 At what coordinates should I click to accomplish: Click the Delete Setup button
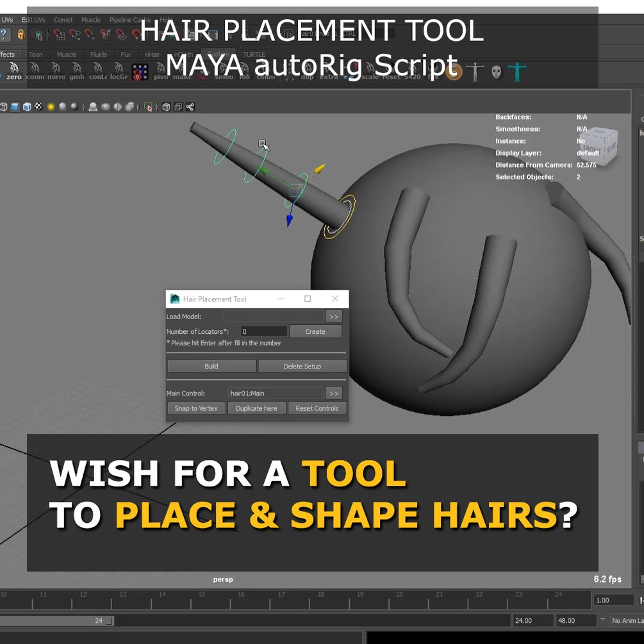302,366
